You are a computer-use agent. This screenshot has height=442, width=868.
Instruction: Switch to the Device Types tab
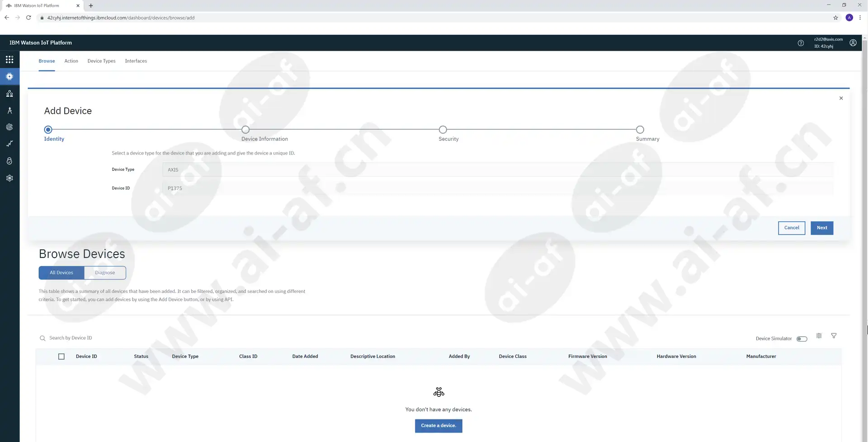coord(101,61)
